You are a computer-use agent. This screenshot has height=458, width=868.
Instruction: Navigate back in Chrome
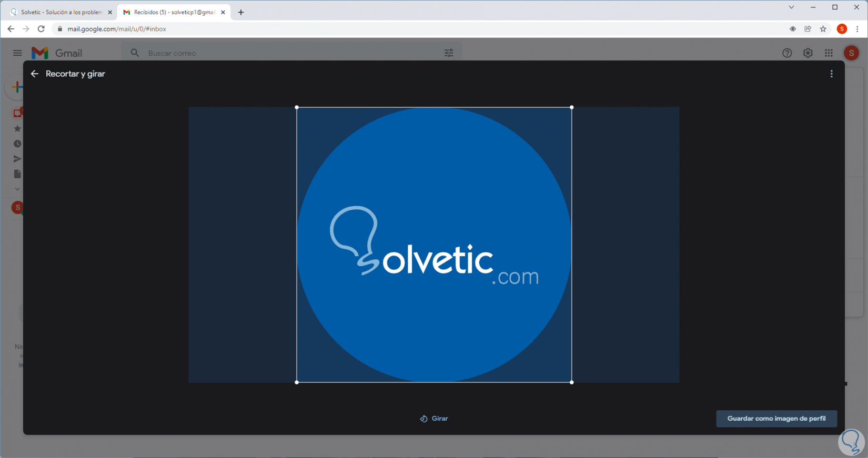[x=11, y=29]
